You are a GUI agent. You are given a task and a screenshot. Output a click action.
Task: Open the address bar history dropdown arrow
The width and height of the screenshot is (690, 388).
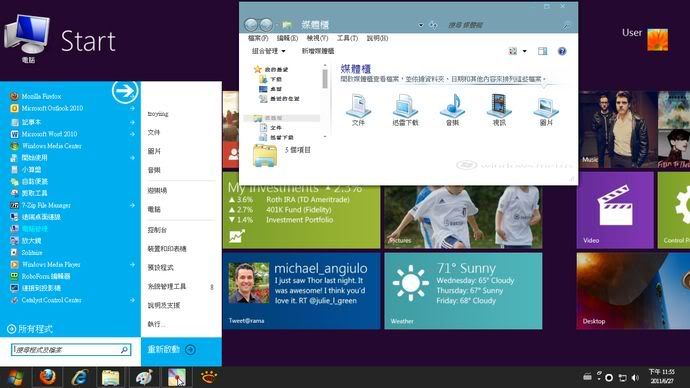421,25
